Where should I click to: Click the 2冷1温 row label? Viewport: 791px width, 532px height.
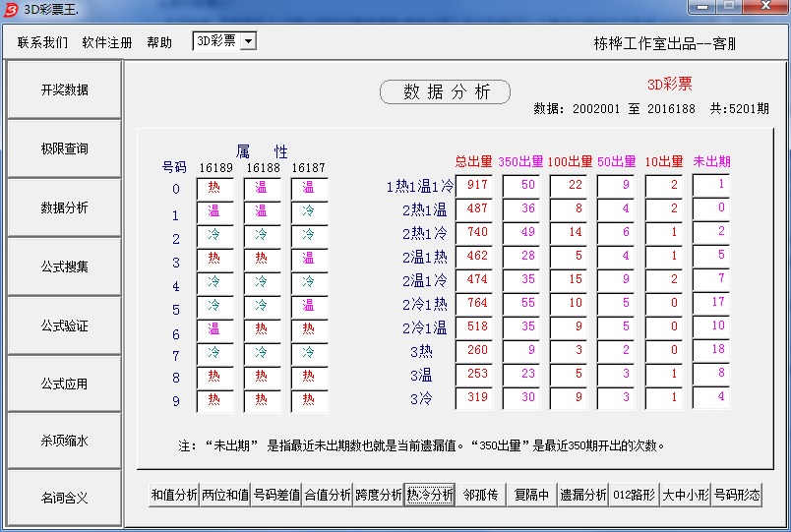(x=425, y=328)
